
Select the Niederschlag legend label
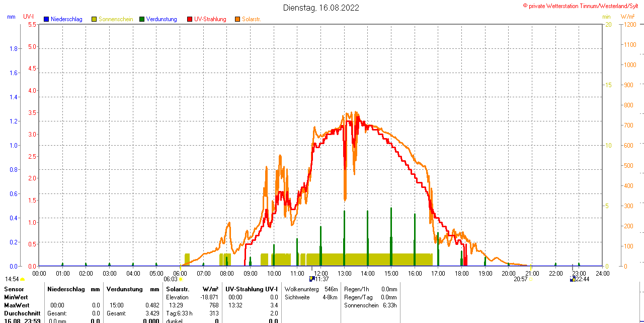[66, 19]
